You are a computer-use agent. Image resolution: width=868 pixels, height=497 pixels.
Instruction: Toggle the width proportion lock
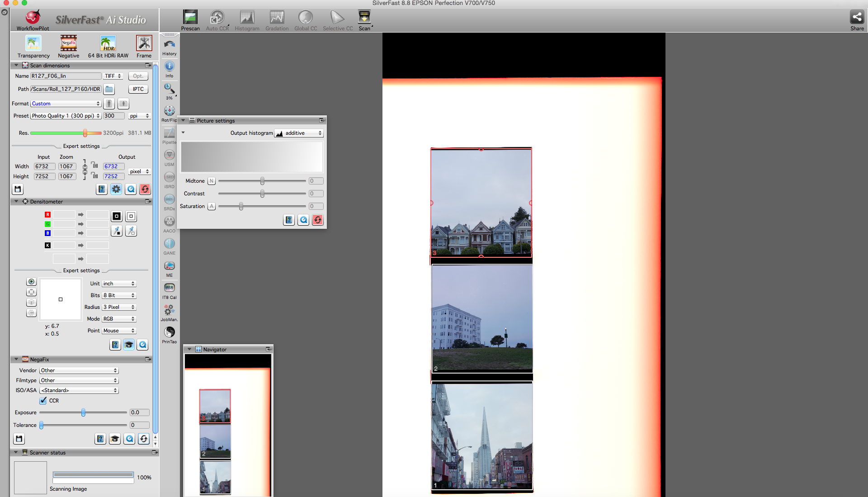coord(94,165)
